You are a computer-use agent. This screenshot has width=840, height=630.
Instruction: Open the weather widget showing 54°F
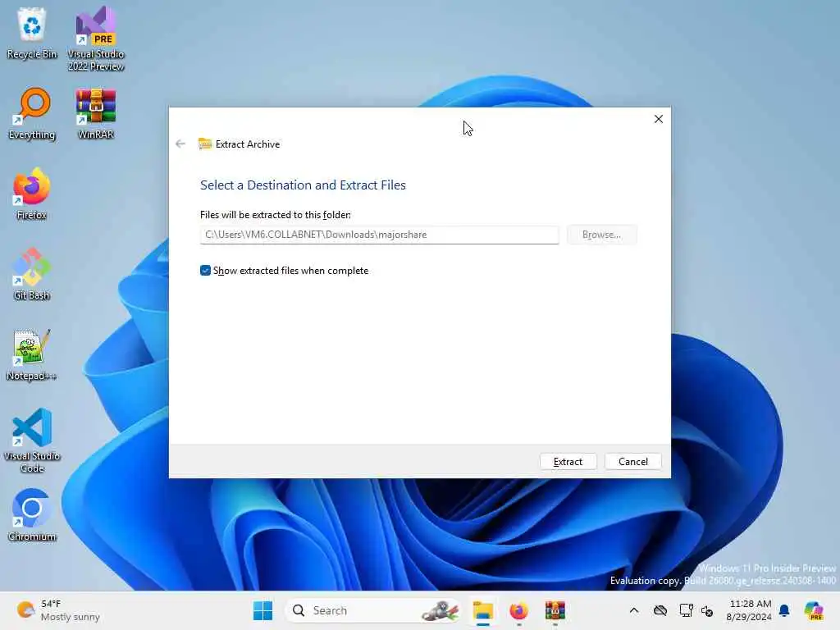(x=58, y=610)
